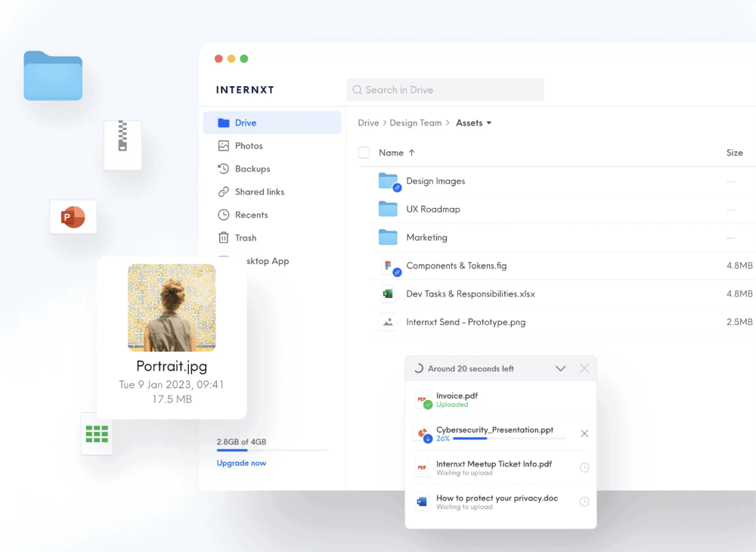Click the PDF icon next to Invoice.pdf
Viewport: 756px width, 552px height.
click(422, 400)
